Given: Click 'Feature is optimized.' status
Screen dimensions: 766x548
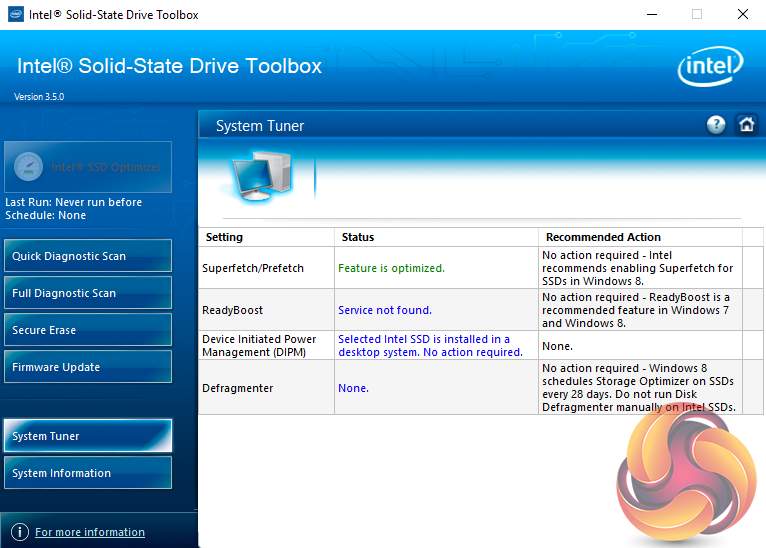Looking at the screenshot, I should click(x=391, y=268).
